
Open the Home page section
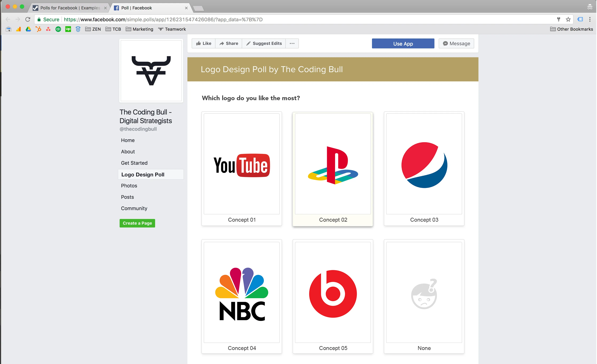pyautogui.click(x=128, y=140)
